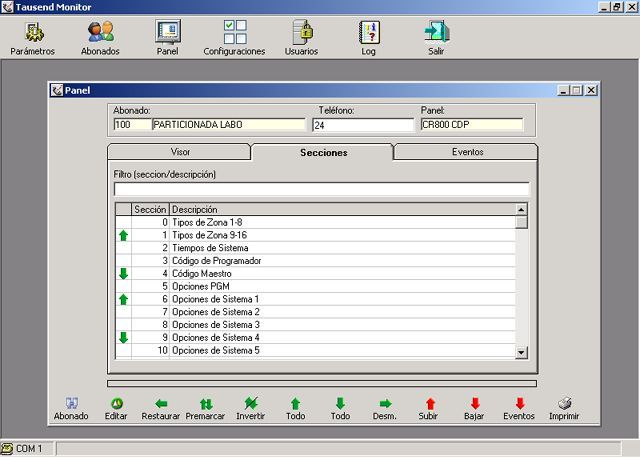Switch to the Eventos tab

(467, 152)
